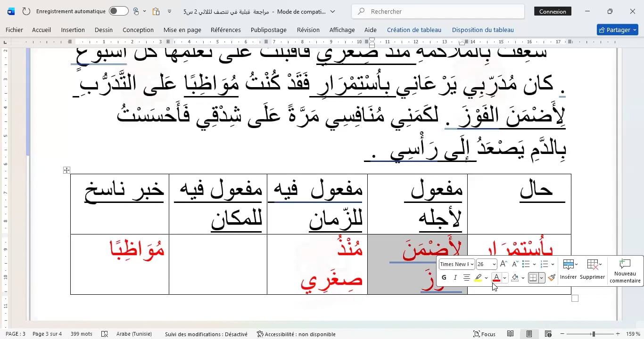Viewport: 644px width, 339px height.
Task: Toggle Suivi des modifications in status bar
Action: [206, 334]
